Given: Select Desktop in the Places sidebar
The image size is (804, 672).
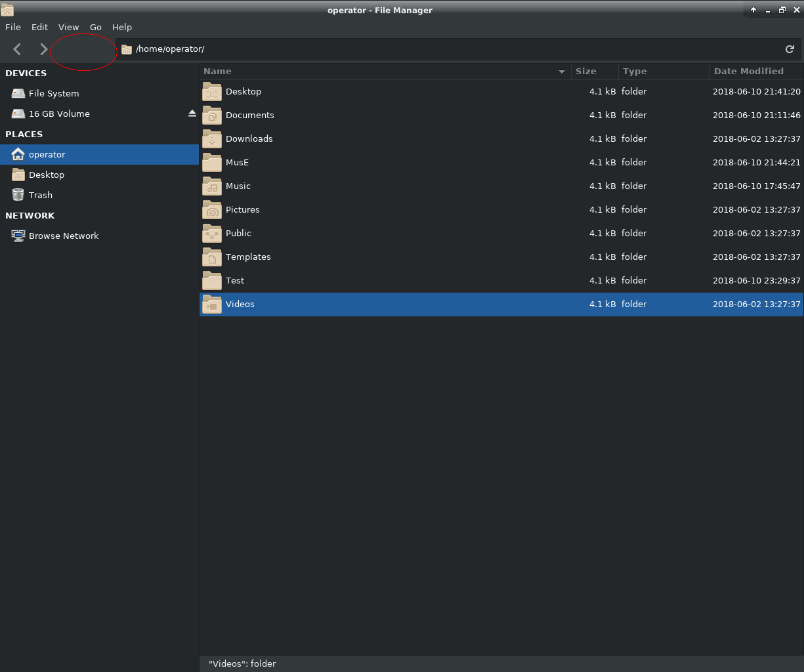Looking at the screenshot, I should pyautogui.click(x=47, y=175).
